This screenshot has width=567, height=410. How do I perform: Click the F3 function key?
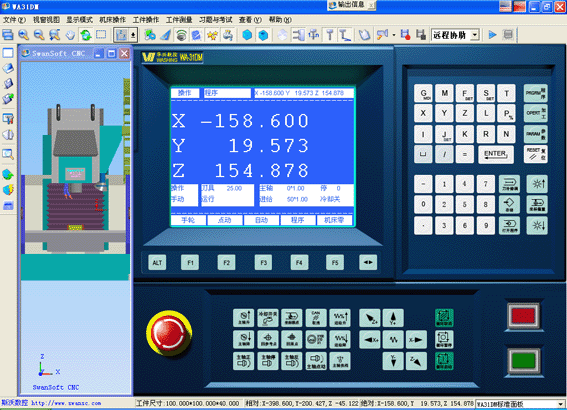pyautogui.click(x=263, y=263)
